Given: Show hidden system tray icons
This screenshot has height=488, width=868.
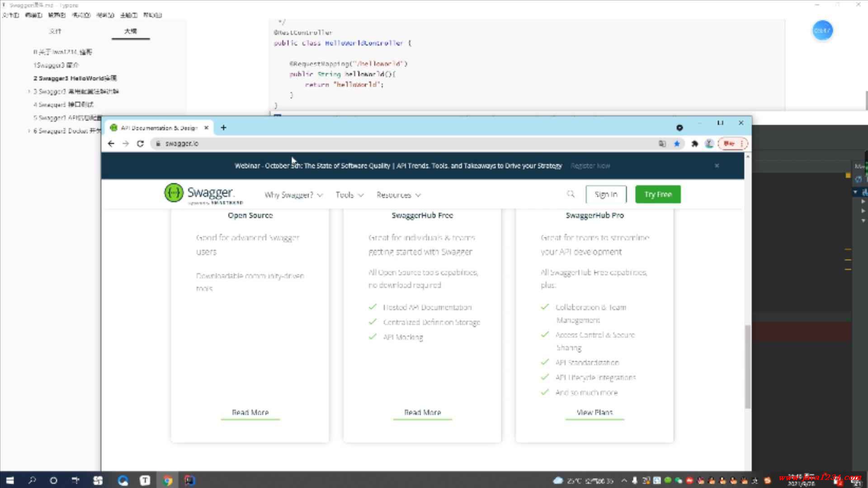Looking at the screenshot, I should (x=624, y=480).
